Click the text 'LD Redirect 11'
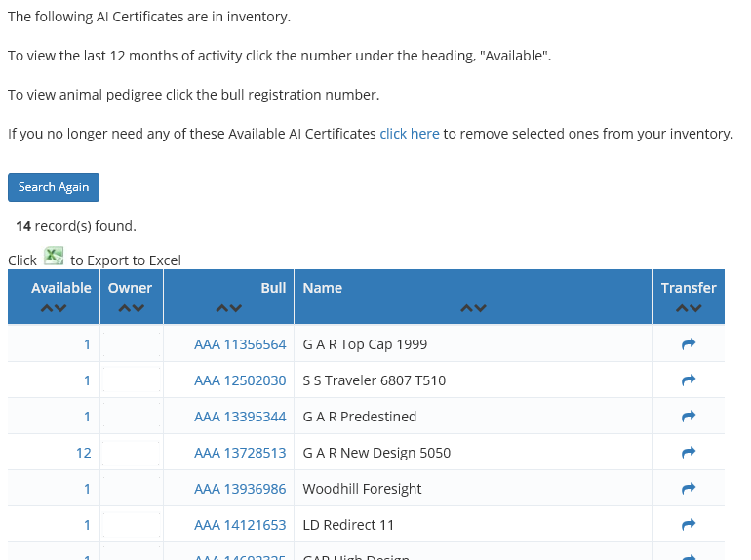 (348, 525)
